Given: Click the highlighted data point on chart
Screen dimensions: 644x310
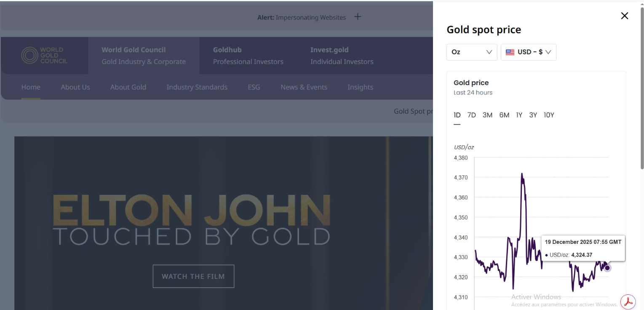Looking at the screenshot, I should tap(607, 268).
